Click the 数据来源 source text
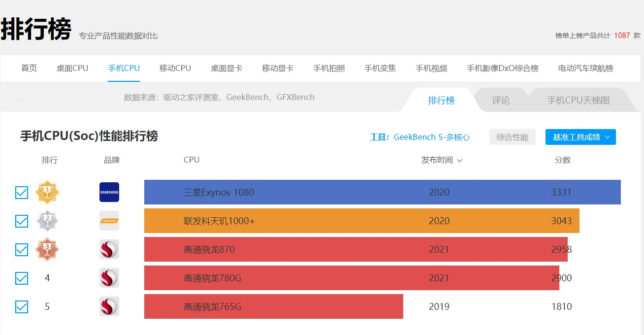This screenshot has width=644, height=335. click(x=219, y=97)
